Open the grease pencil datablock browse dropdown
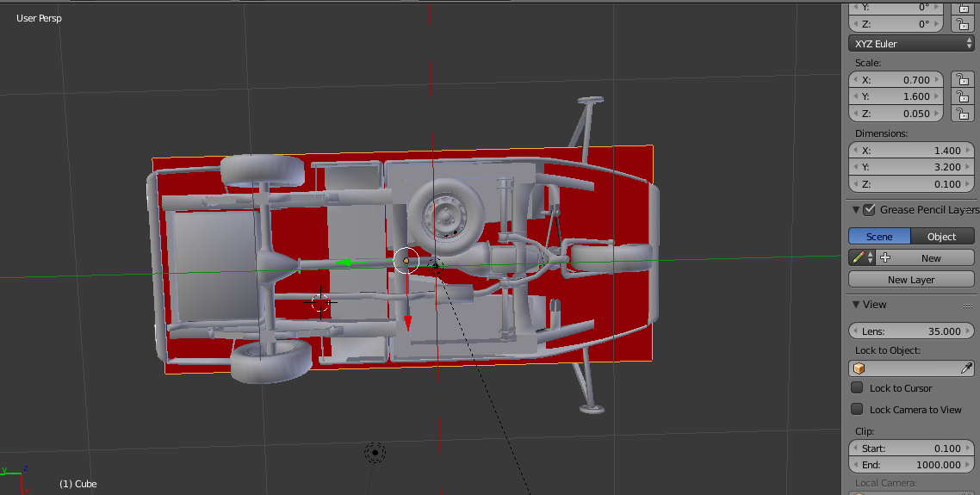Screen dimensions: 980x495 tap(863, 257)
